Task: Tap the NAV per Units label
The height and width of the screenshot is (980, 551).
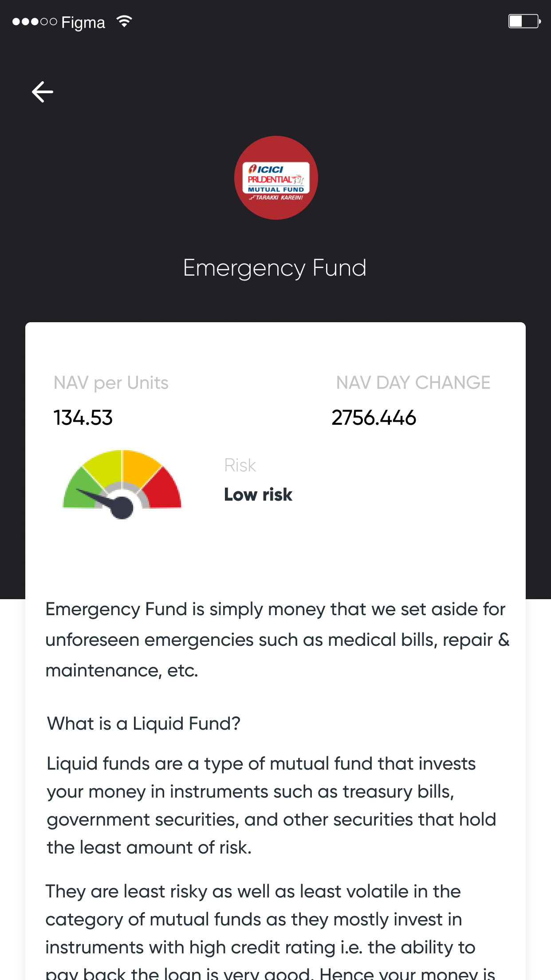Action: [x=111, y=383]
